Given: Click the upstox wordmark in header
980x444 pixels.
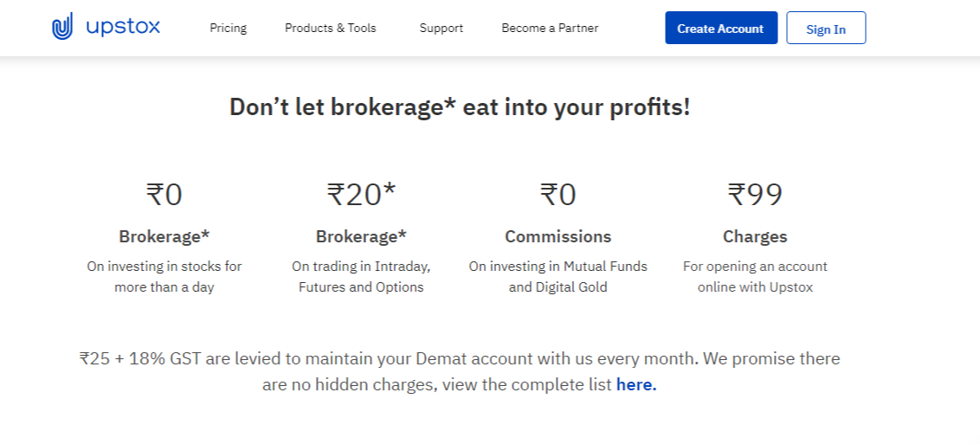Looking at the screenshot, I should click(123, 27).
